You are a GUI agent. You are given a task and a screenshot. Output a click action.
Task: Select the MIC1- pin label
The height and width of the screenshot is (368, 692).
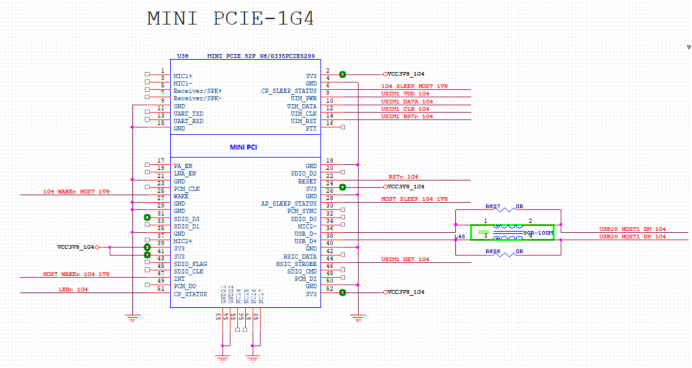pos(183,83)
